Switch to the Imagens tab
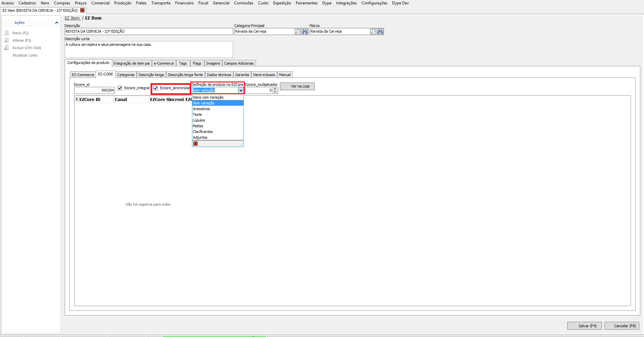 point(213,63)
